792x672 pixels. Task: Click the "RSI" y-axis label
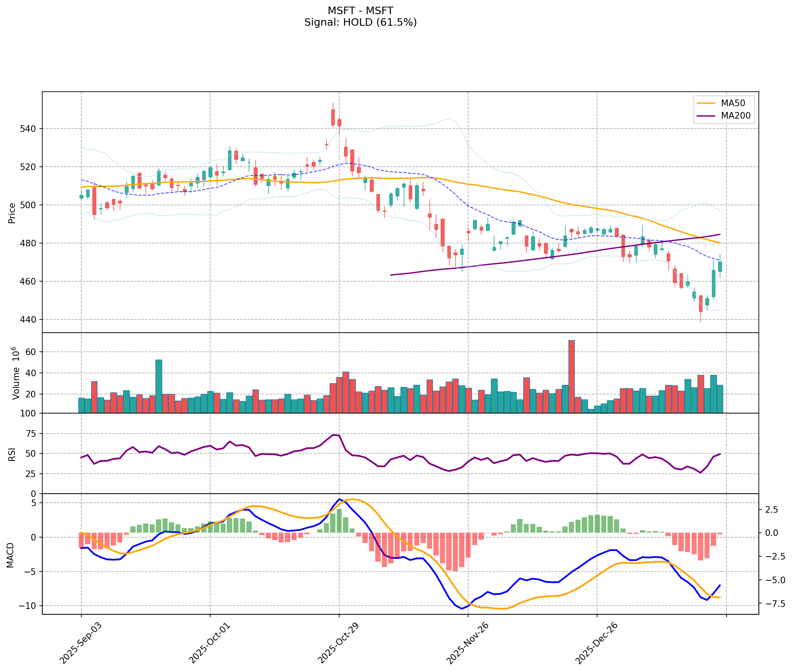pyautogui.click(x=12, y=454)
